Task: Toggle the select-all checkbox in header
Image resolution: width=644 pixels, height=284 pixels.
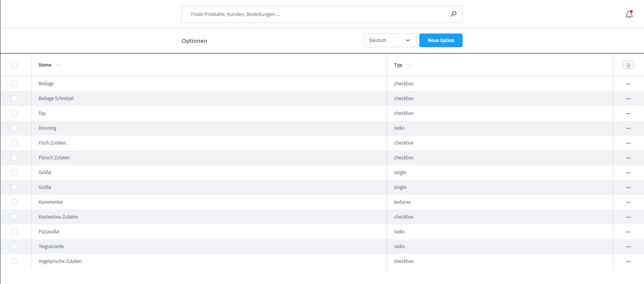Action: (14, 65)
